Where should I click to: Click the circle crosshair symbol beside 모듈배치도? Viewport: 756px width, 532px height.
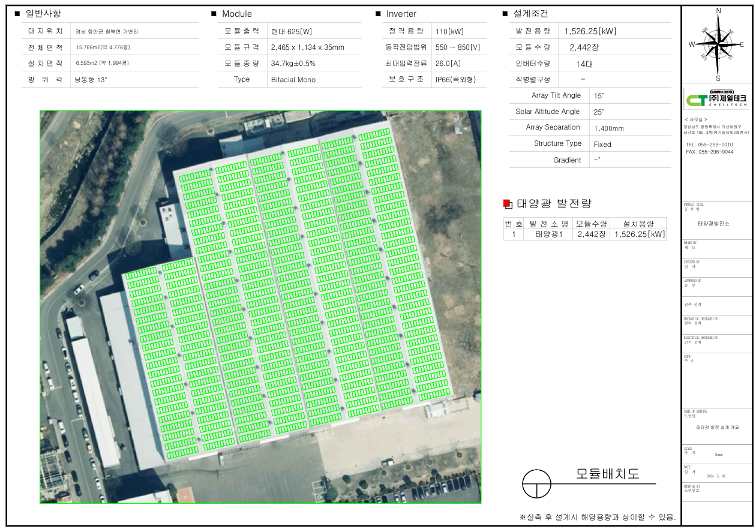click(x=536, y=483)
